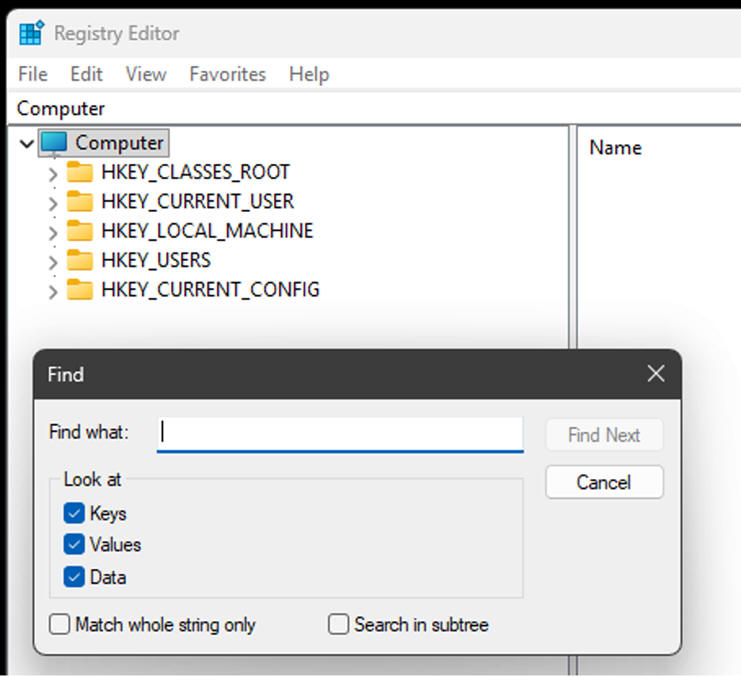Expand the HKEY_CURRENT_USER key
Image resolution: width=741 pixels, height=677 pixels.
(53, 204)
